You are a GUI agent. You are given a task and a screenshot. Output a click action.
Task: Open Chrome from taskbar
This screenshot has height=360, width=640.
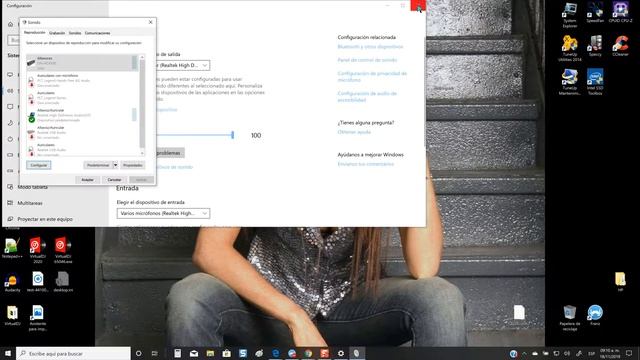(308, 353)
